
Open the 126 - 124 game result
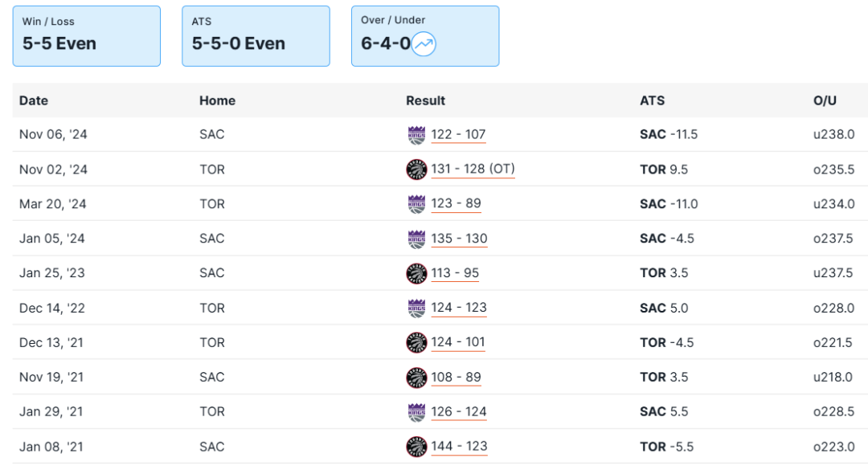point(458,412)
